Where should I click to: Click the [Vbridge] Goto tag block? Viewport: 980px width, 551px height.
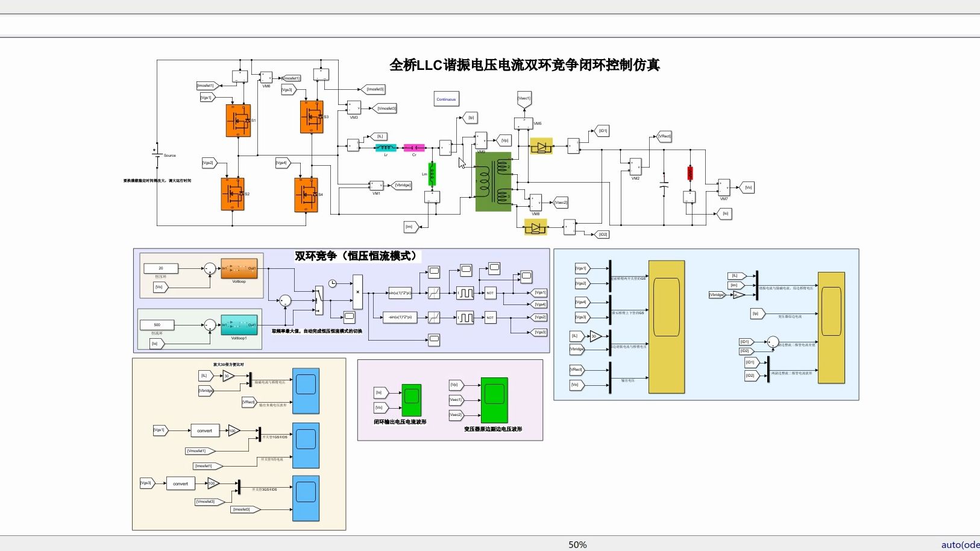(x=403, y=185)
